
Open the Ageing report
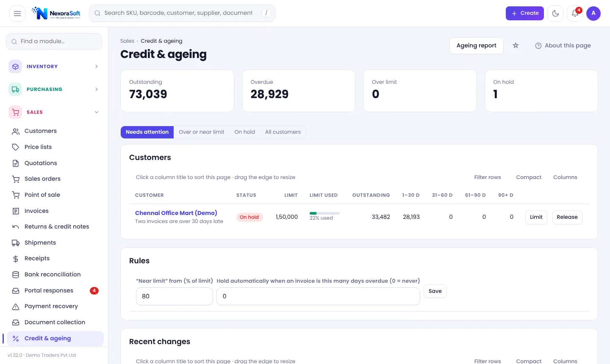coord(476,46)
